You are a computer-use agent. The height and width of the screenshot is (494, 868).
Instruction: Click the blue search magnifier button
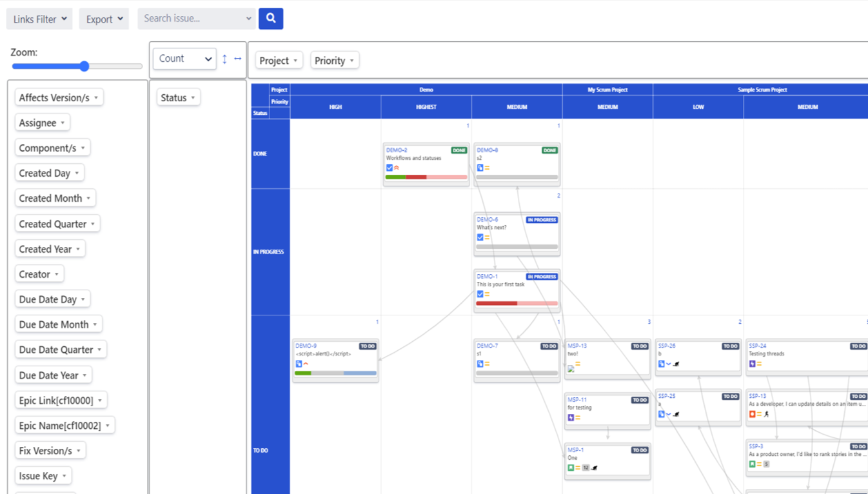(x=271, y=19)
